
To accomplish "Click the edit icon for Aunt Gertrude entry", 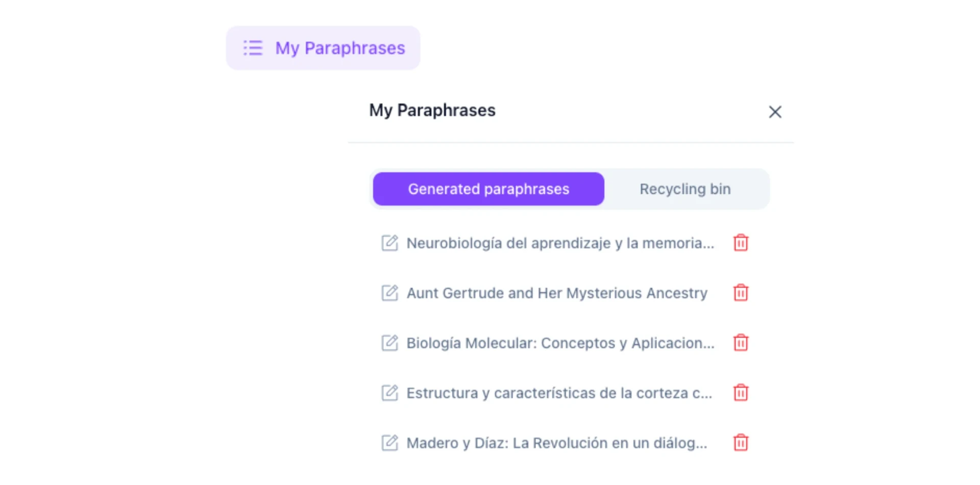I will [x=389, y=293].
